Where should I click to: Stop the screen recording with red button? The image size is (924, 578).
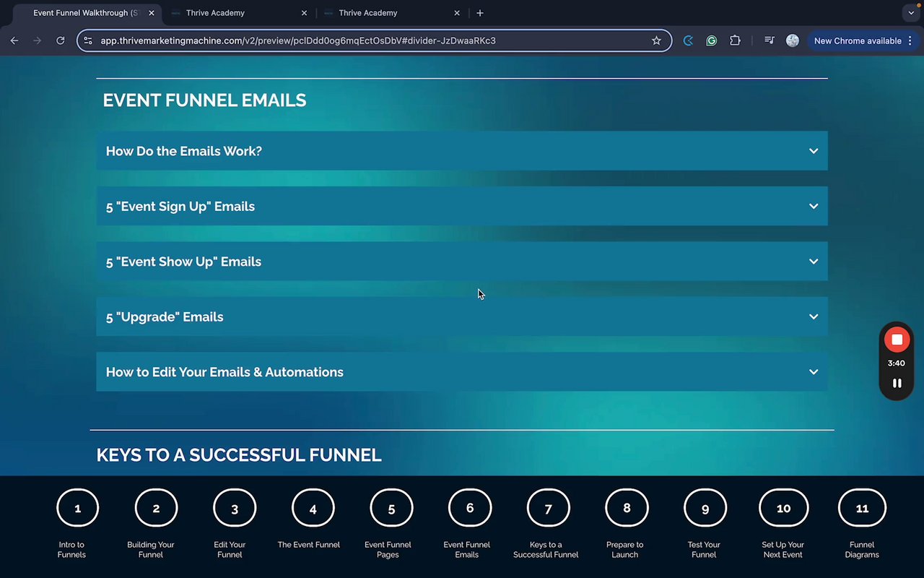click(x=897, y=340)
